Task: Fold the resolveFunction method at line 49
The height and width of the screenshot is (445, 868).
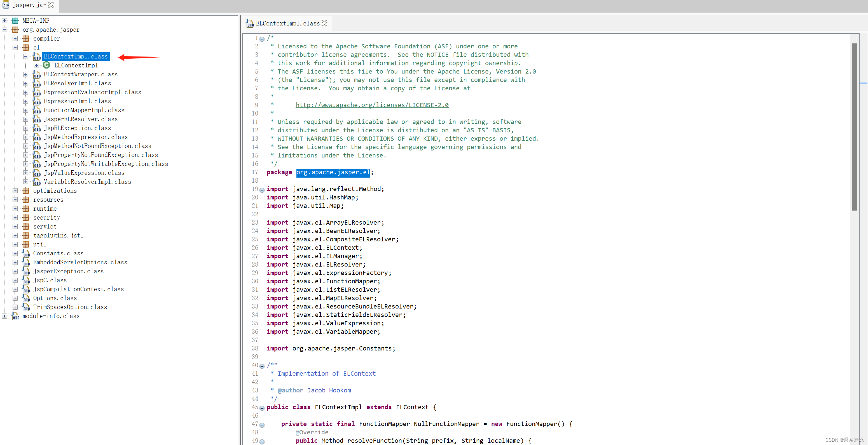Action: [x=262, y=442]
